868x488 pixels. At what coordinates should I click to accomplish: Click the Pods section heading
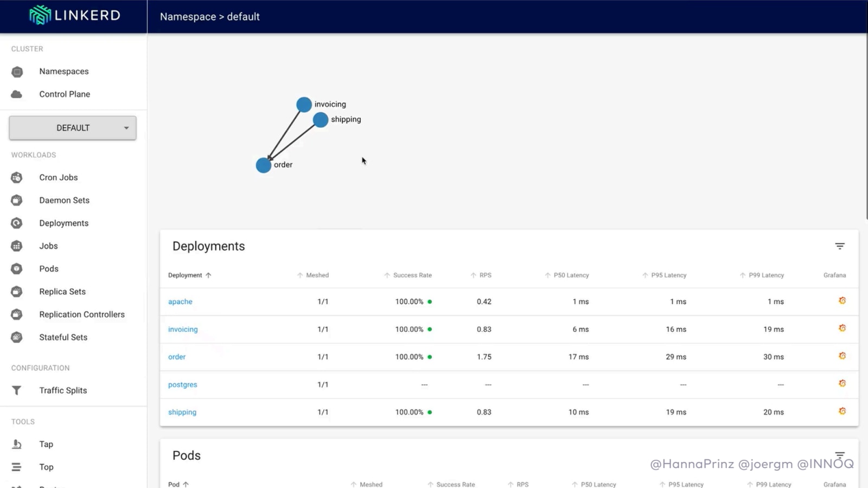[187, 455]
